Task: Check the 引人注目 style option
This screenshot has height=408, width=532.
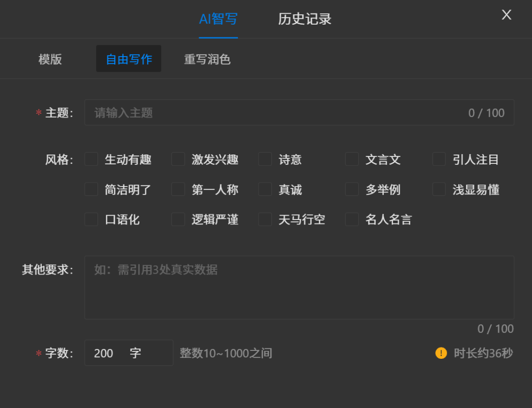Action: click(x=438, y=159)
